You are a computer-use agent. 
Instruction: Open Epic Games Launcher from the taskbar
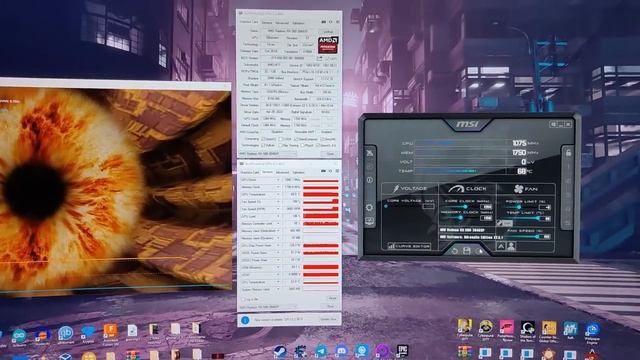[x=402, y=350]
